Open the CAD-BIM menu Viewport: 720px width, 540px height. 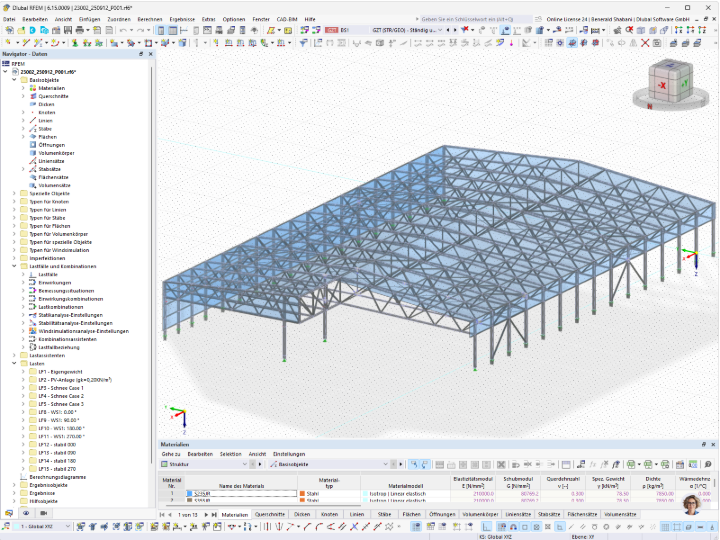click(x=287, y=19)
